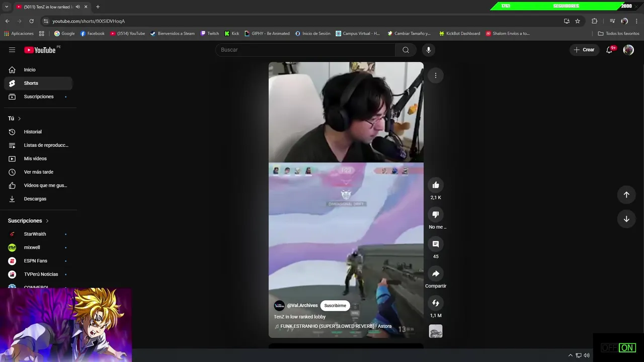This screenshot has width=644, height=362.
Task: Click the site information icon in address bar
Action: click(x=46, y=21)
